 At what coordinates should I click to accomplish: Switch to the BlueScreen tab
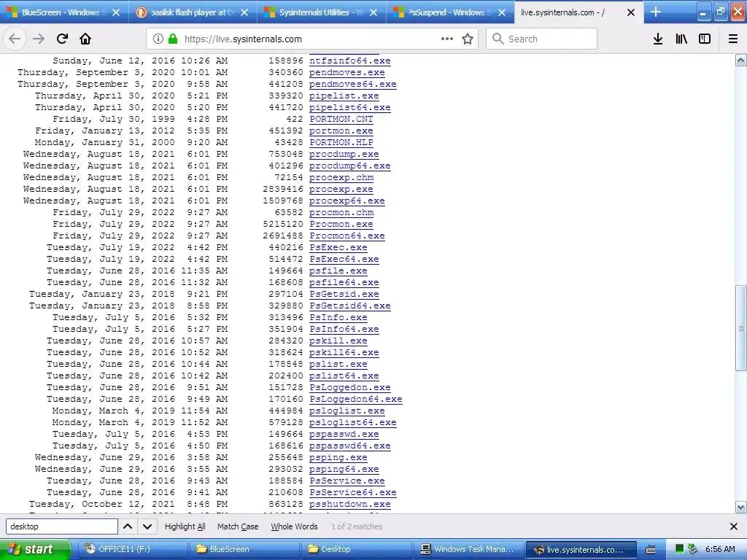coord(64,12)
